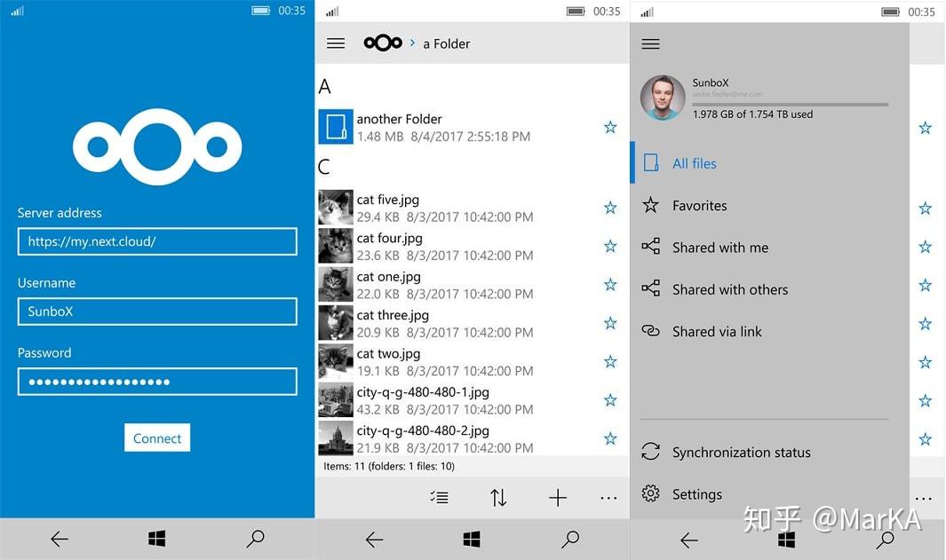Tap Back arrow on login screen
This screenshot has width=946, height=560.
pos(60,539)
